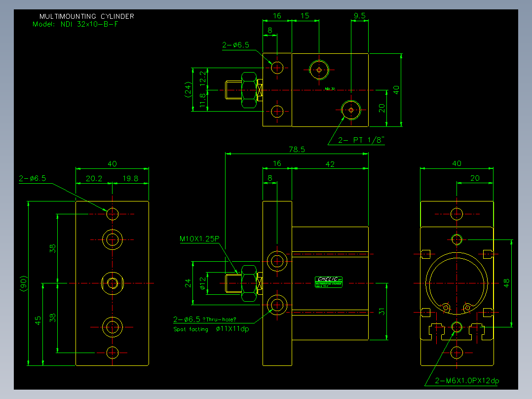Click the 45 vertical dimension text
Viewport: 532px width, 399px height.
pyautogui.click(x=38, y=320)
